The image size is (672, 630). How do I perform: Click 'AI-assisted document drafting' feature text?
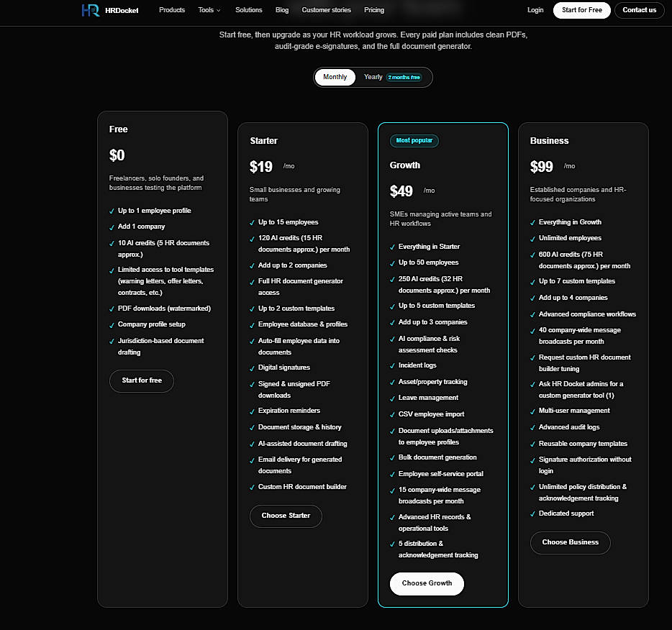[303, 444]
